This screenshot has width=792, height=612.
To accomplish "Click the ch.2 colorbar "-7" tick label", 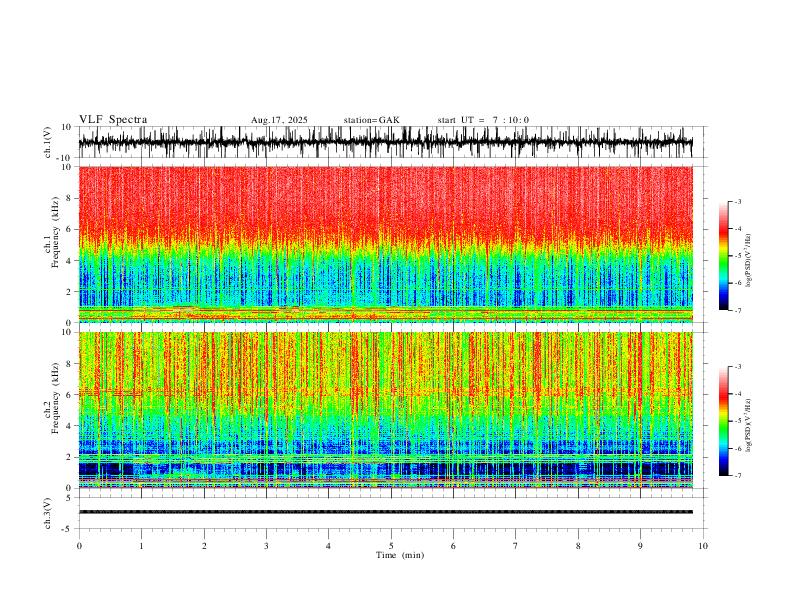I will coord(737,476).
